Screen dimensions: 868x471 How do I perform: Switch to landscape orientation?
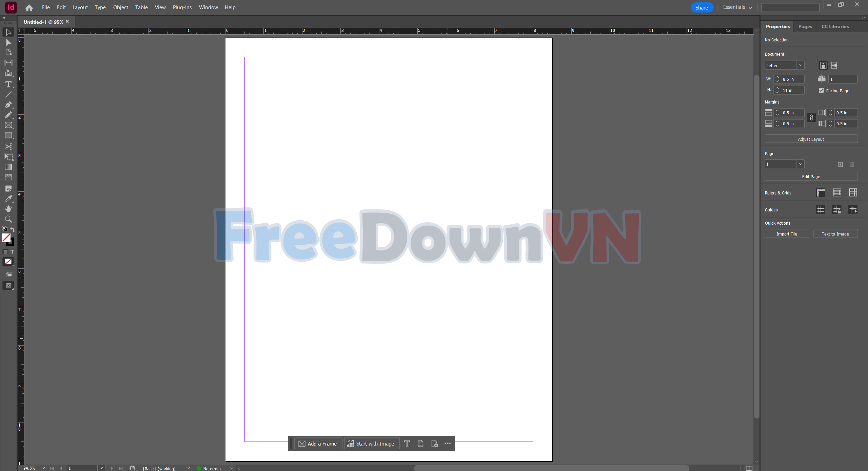click(834, 65)
